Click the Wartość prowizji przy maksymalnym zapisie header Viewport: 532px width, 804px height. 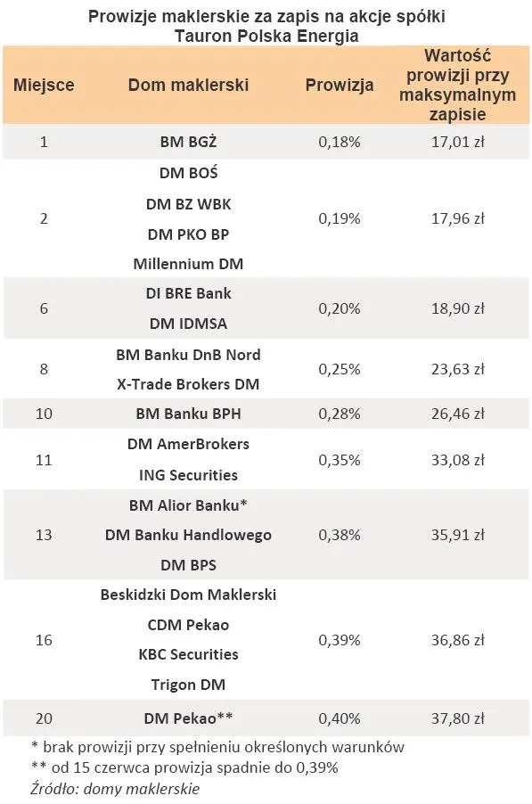tap(457, 85)
